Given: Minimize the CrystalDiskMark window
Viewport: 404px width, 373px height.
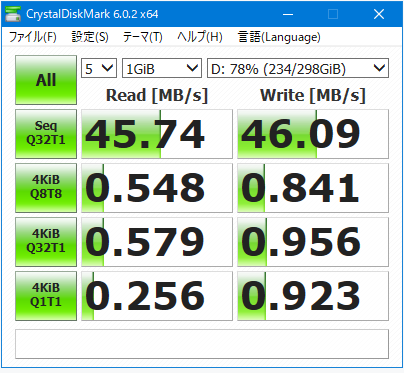Looking at the screenshot, I should pos(288,14).
